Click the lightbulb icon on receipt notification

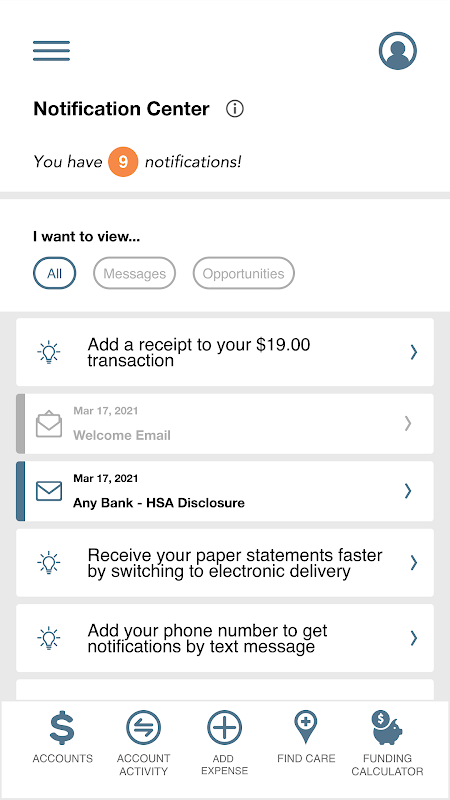(49, 353)
